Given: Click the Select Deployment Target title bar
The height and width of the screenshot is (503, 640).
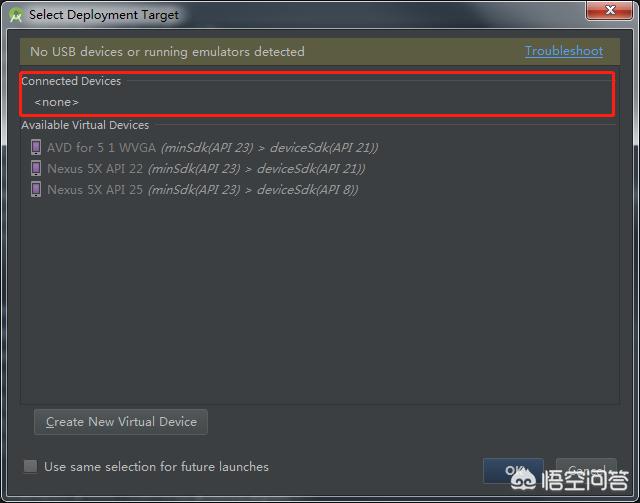Looking at the screenshot, I should [104, 15].
